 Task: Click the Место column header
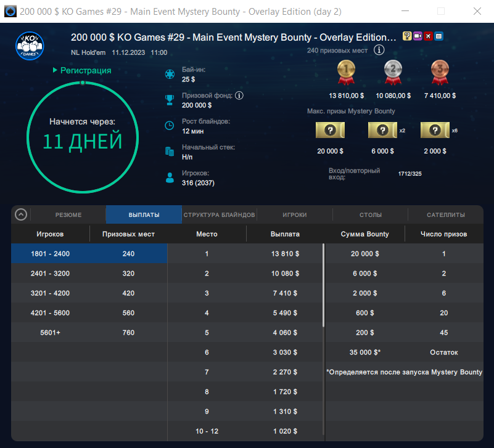click(x=207, y=234)
